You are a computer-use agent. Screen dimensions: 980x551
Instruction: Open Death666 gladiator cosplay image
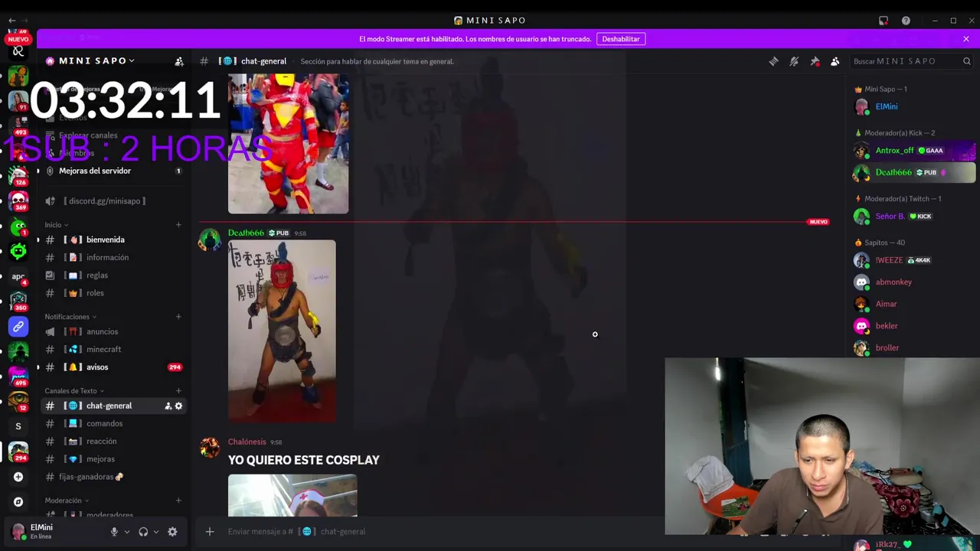click(282, 331)
